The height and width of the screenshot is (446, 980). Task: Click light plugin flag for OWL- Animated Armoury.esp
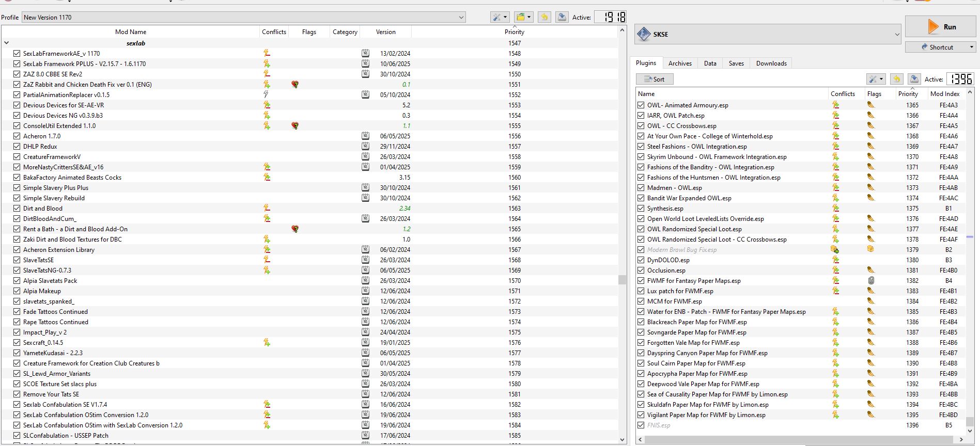tap(870, 105)
